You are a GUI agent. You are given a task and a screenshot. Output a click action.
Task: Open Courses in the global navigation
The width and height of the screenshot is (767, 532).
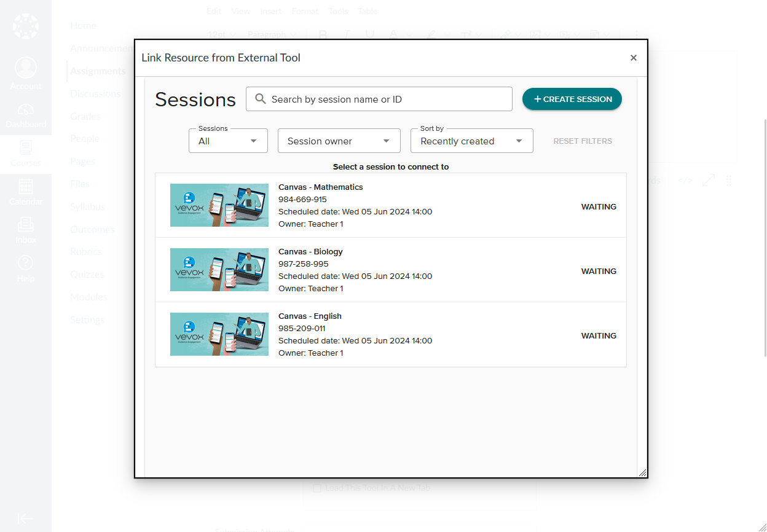(x=25, y=153)
